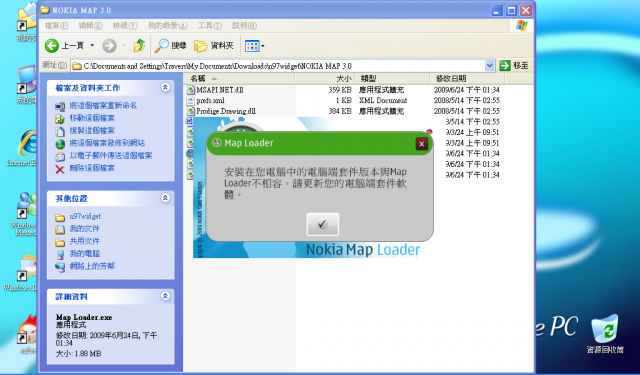Open the Help (說明) menu
Viewport: 640px width, 375px height.
(x=244, y=26)
